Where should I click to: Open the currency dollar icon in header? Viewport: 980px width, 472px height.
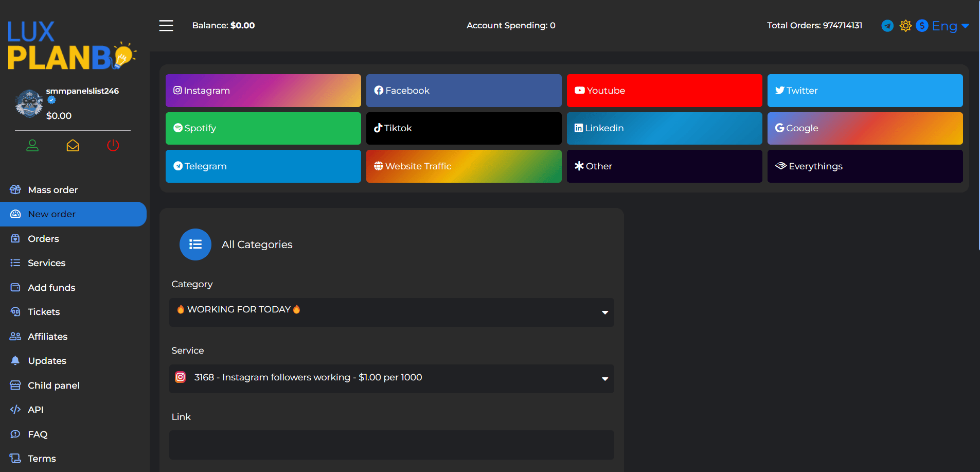(922, 26)
